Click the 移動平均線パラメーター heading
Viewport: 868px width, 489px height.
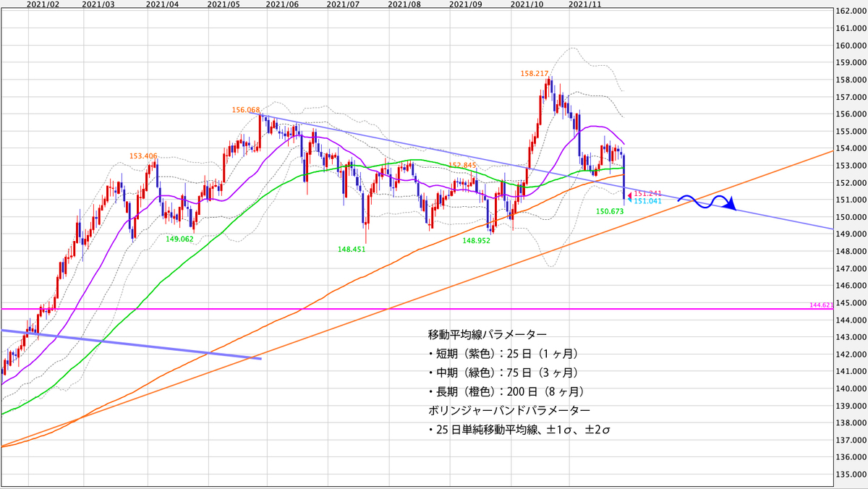point(487,334)
